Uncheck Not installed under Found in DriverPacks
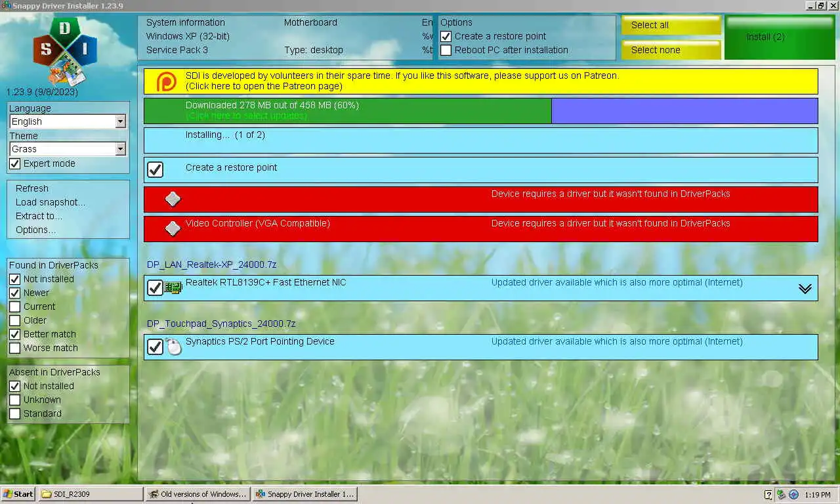Viewport: 840px width, 504px height. click(15, 280)
